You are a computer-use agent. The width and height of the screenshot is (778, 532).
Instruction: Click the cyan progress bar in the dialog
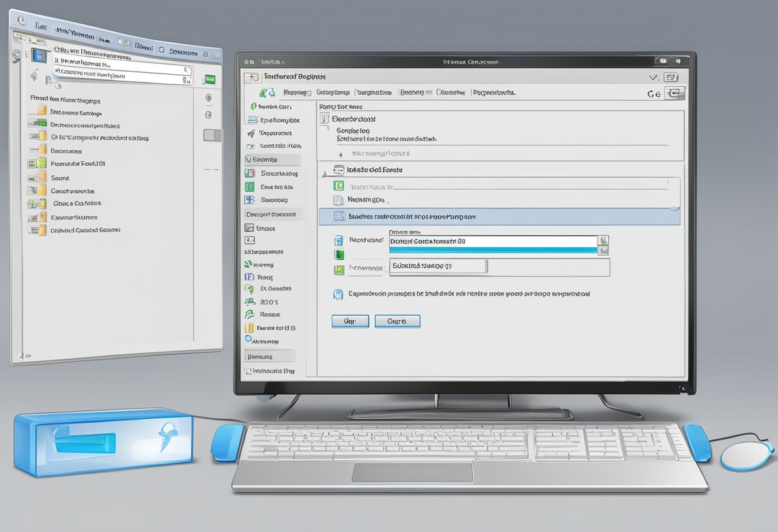[493, 250]
